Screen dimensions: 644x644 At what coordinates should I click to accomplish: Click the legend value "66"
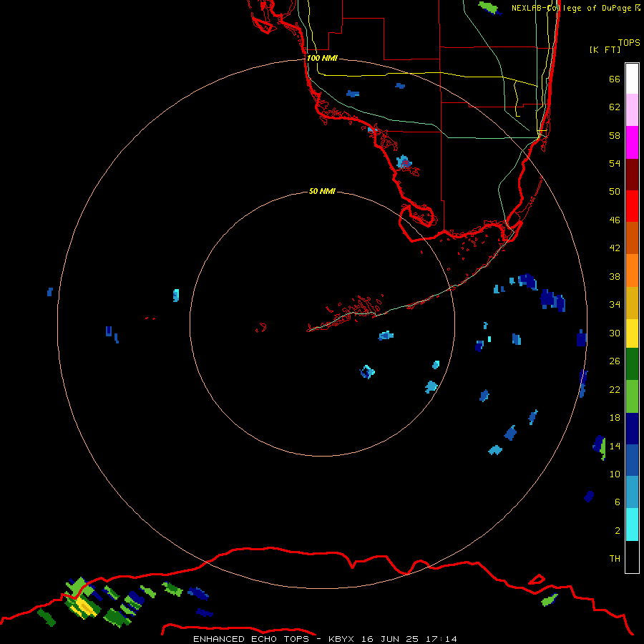pos(615,79)
